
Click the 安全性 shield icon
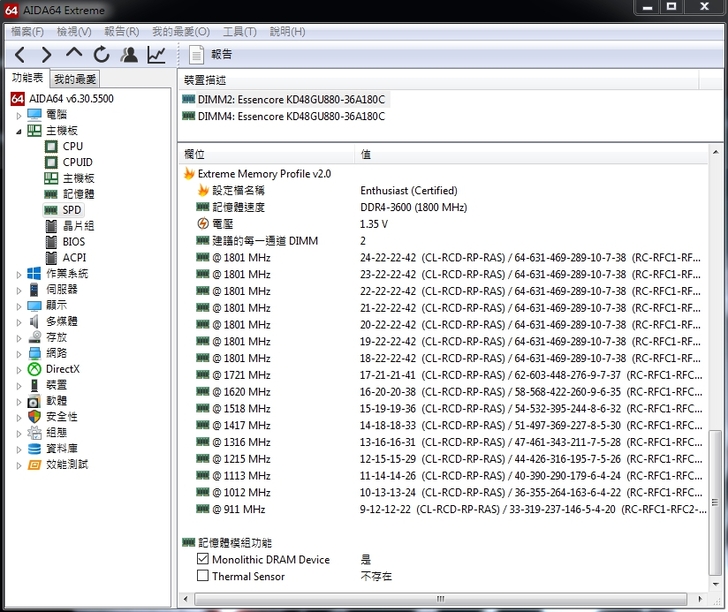click(x=34, y=417)
